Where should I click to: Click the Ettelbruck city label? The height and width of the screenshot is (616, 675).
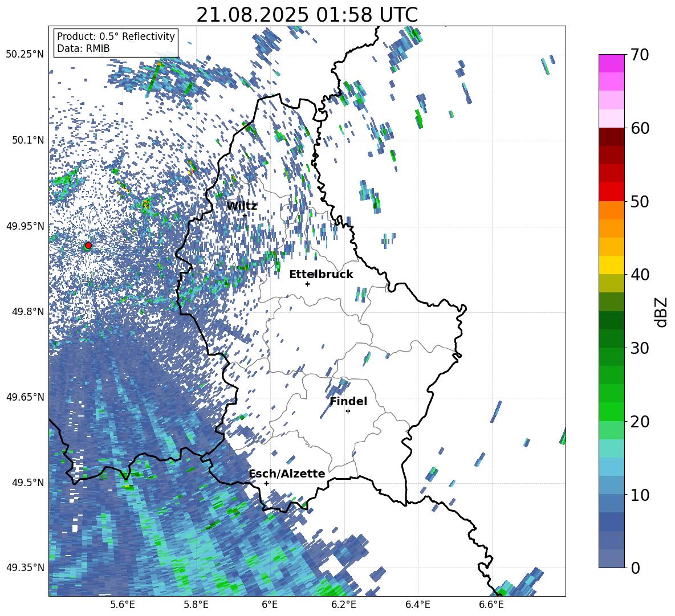pos(321,275)
